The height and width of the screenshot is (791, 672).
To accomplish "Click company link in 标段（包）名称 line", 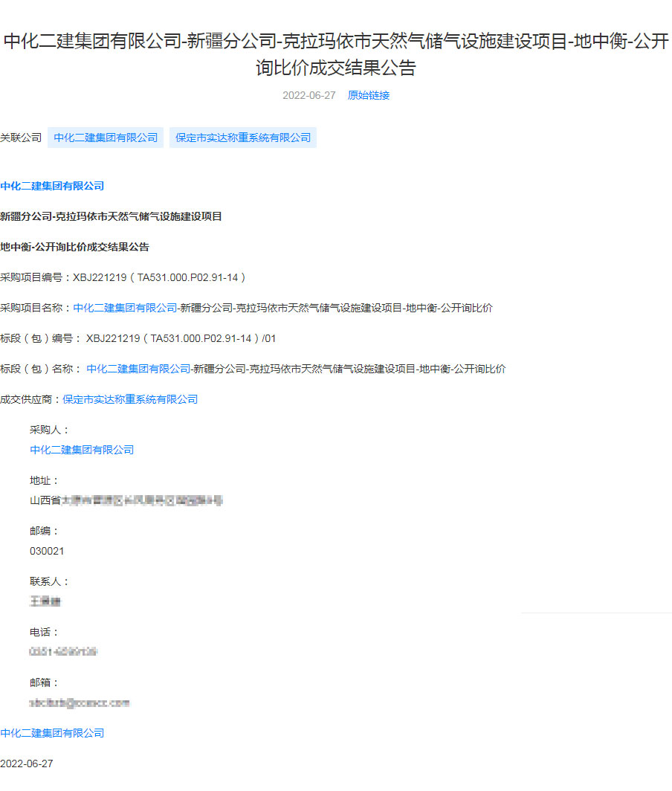I will tap(138, 369).
